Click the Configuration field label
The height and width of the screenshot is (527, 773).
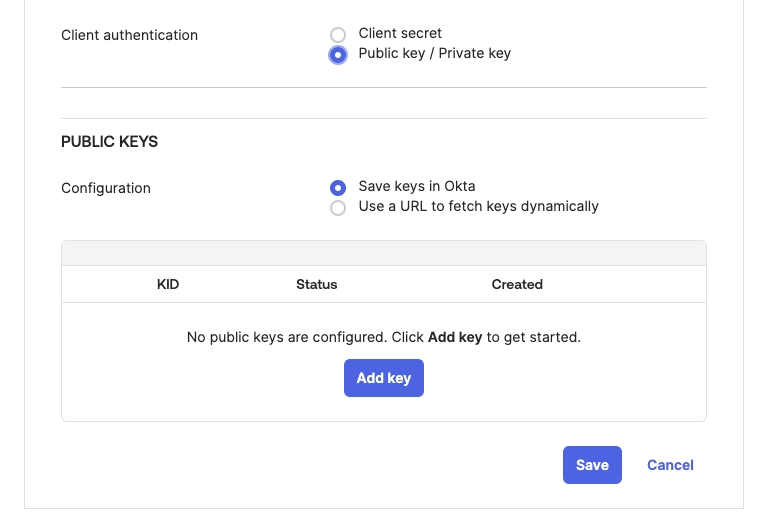[106, 188]
